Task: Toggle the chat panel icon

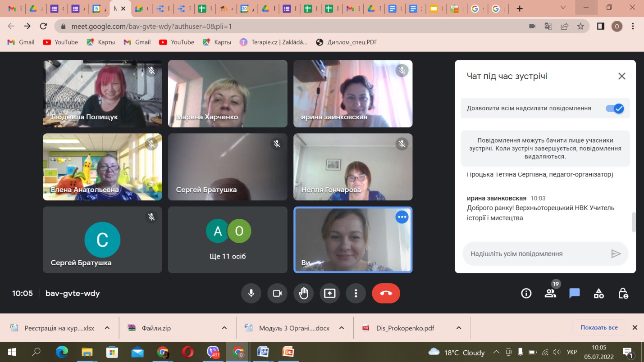Action: (575, 294)
